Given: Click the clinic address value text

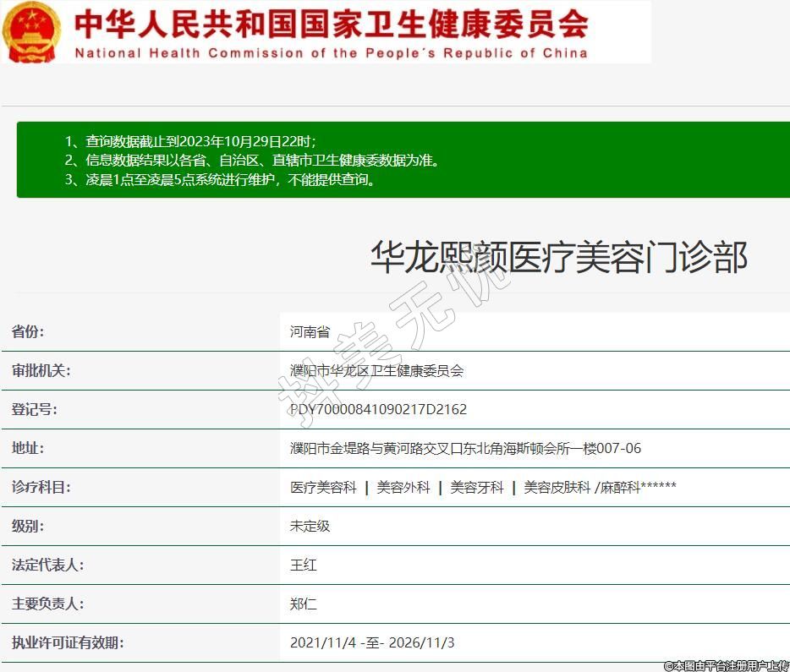Looking at the screenshot, I should click(465, 448).
